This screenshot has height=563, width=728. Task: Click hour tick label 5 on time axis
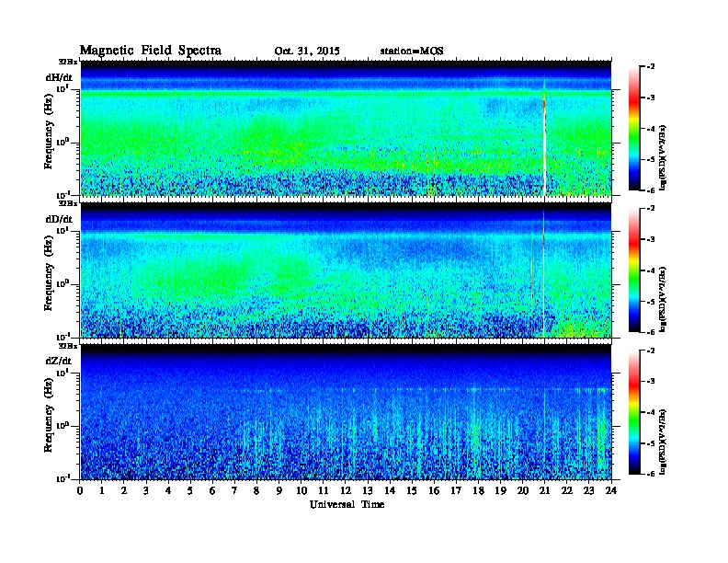pyautogui.click(x=190, y=490)
